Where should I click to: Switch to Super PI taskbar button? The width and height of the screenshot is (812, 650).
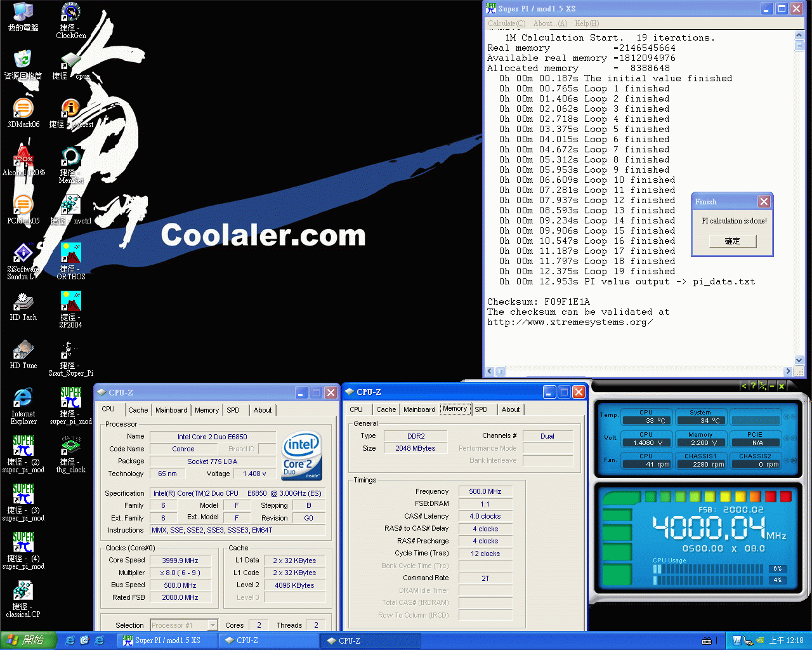pos(168,640)
